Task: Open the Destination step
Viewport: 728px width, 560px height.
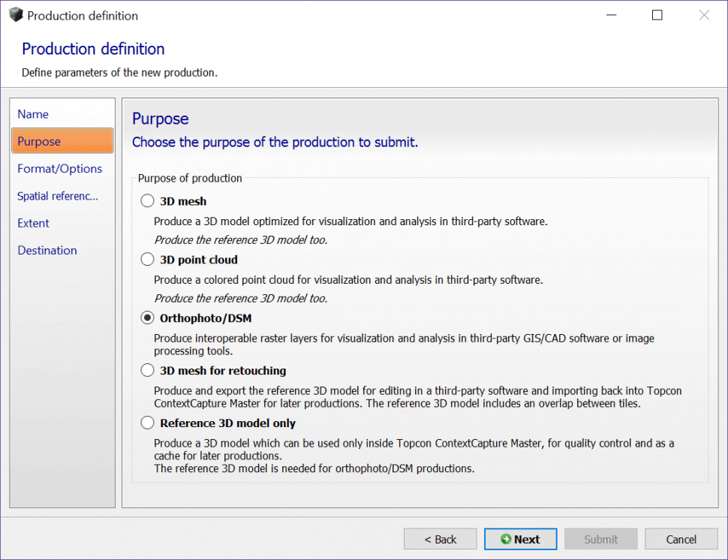Action: (x=47, y=250)
